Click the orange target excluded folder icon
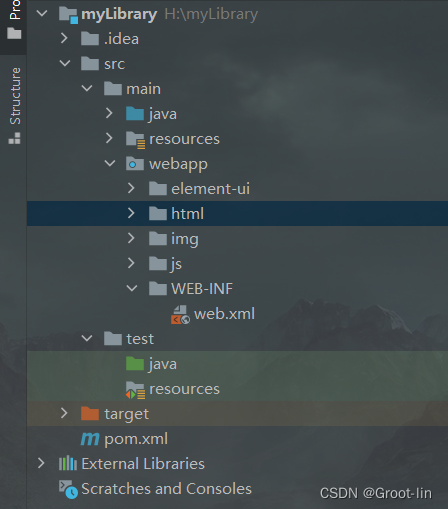Screen dimensions: 448x509 (x=90, y=414)
